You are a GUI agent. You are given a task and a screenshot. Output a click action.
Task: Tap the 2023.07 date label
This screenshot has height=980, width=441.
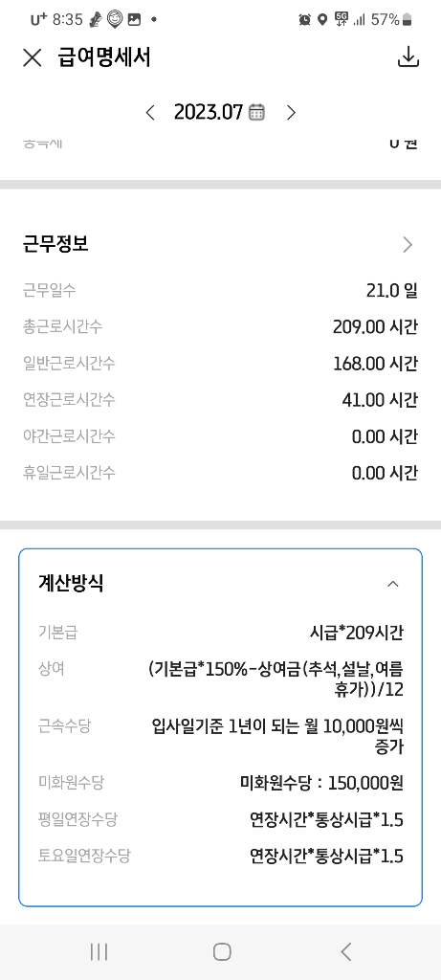click(208, 113)
